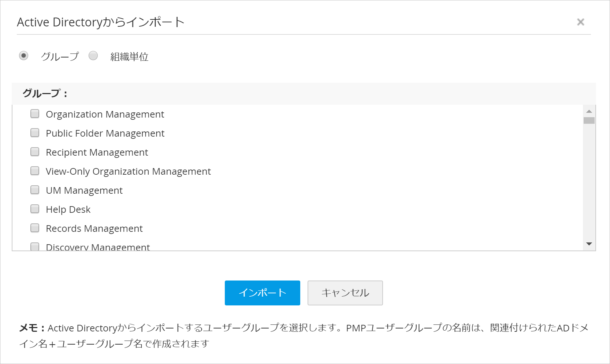Click the Help Desk group label
Image resolution: width=610 pixels, height=364 pixels.
pos(68,209)
